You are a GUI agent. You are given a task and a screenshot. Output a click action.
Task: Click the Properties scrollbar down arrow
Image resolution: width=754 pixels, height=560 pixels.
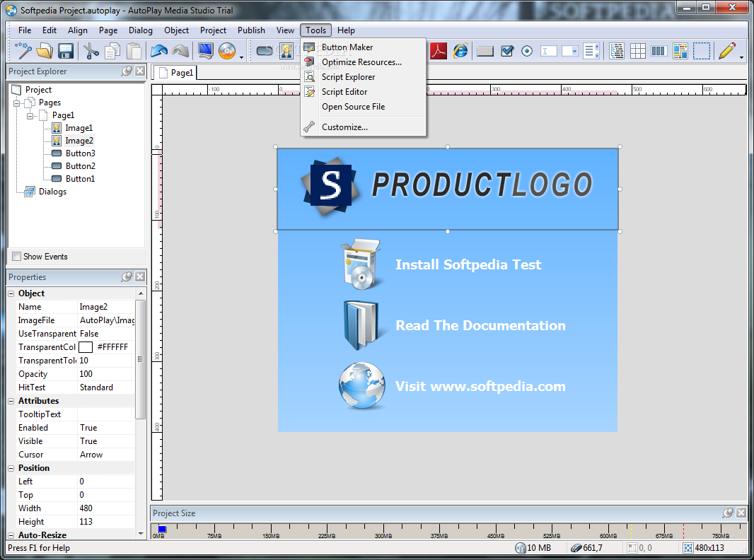[x=141, y=534]
